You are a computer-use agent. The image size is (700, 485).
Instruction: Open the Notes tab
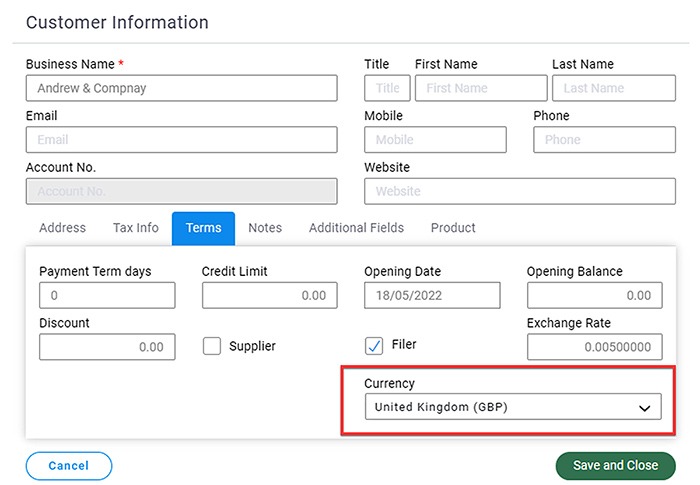[x=265, y=228]
